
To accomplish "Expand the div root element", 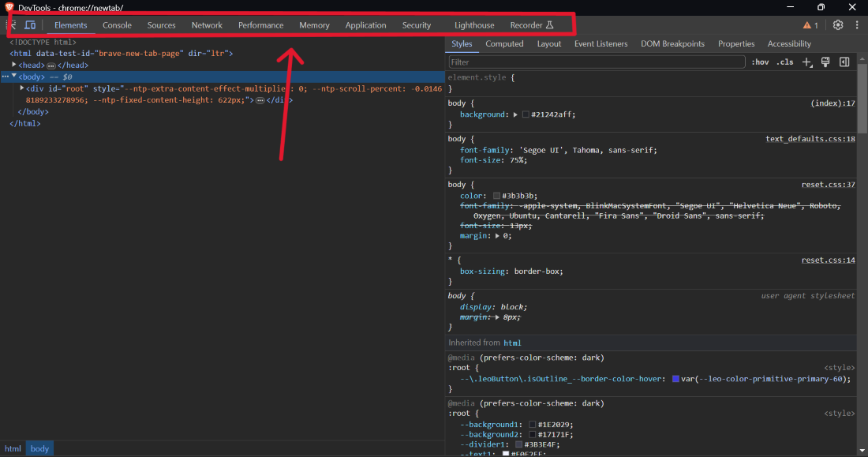I will click(x=22, y=88).
